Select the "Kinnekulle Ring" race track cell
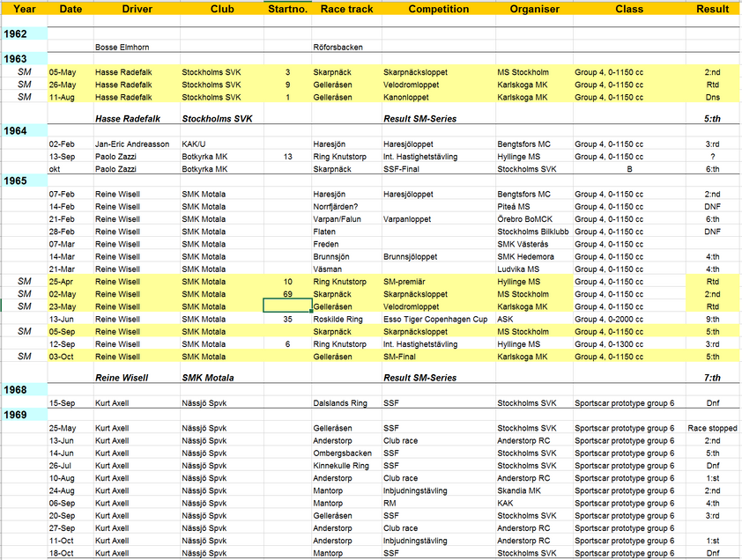 [x=347, y=466]
